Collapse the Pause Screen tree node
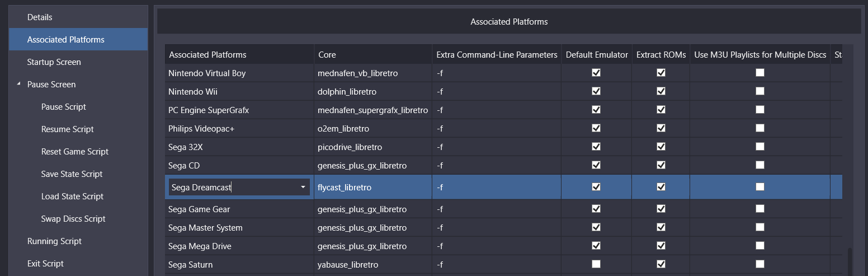 coord(18,85)
